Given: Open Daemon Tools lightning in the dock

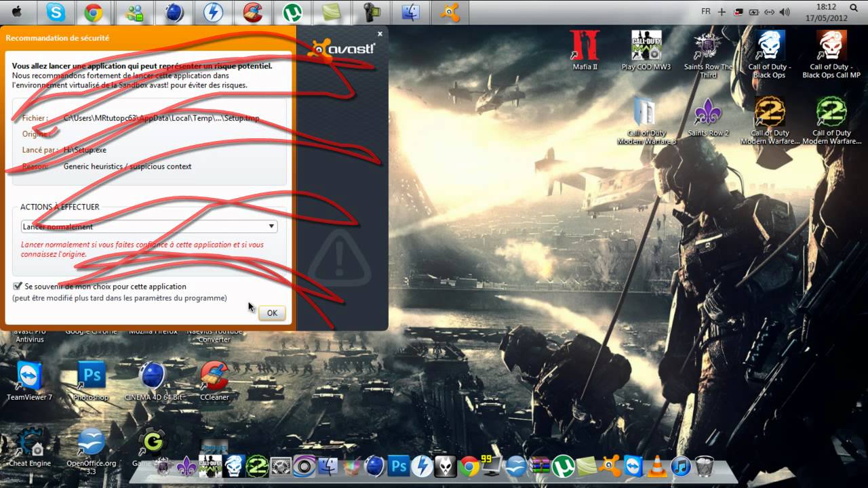Looking at the screenshot, I should pyautogui.click(x=422, y=466).
